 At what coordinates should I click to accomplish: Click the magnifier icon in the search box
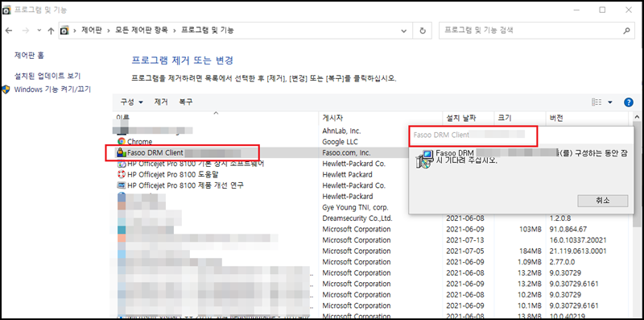pos(627,31)
